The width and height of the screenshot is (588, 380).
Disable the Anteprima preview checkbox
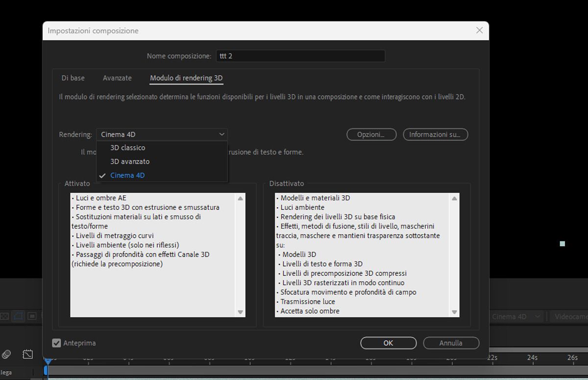(x=56, y=343)
